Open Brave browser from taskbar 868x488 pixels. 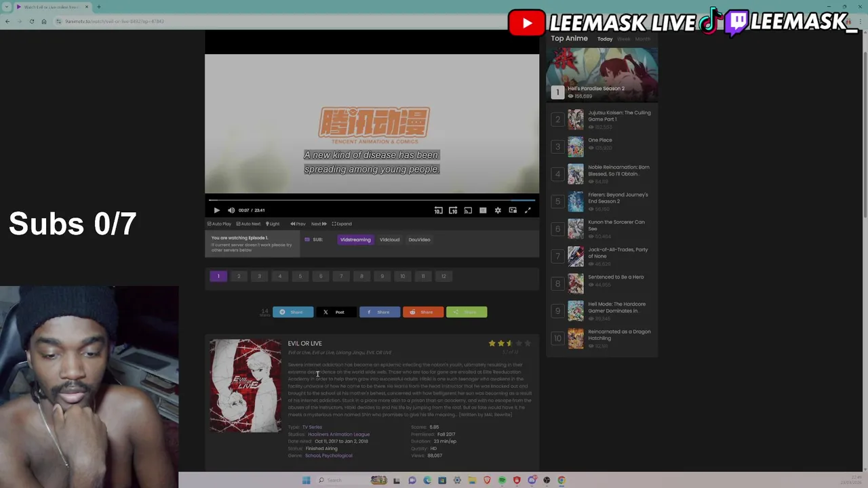487,481
